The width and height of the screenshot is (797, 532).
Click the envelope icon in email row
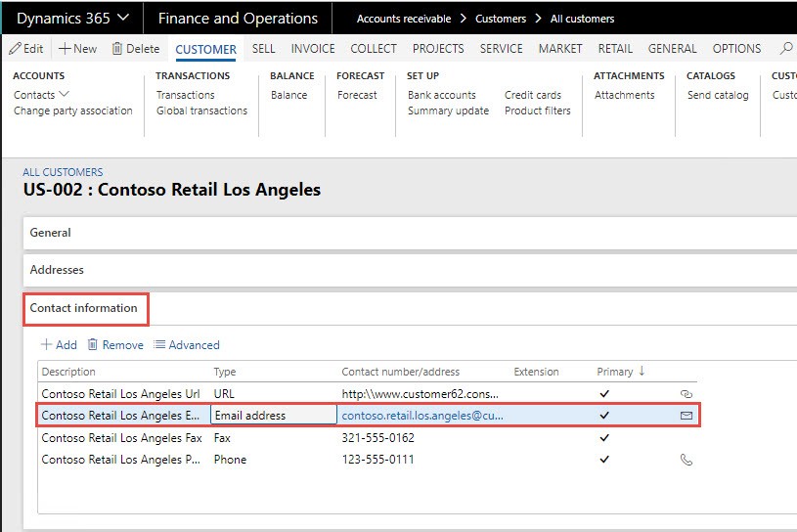point(686,416)
